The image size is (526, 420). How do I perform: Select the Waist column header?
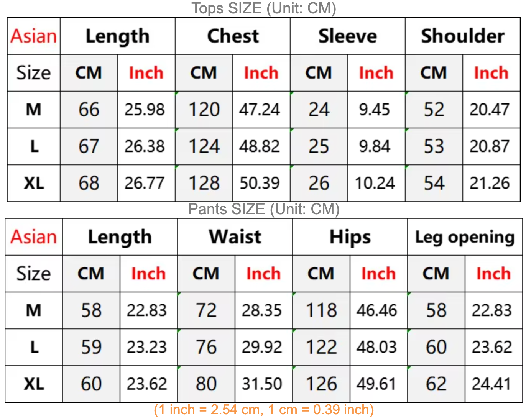pyautogui.click(x=235, y=237)
